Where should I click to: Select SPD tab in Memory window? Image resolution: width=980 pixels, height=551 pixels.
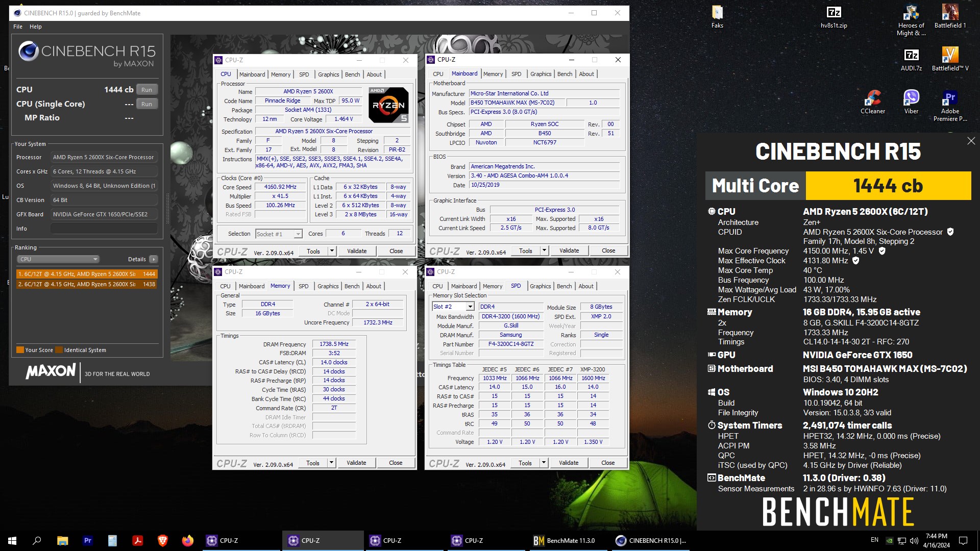click(x=303, y=286)
